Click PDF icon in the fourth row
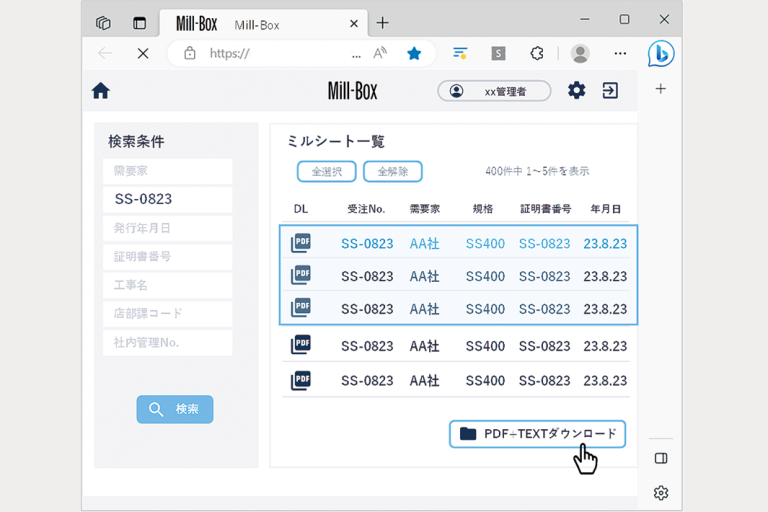The width and height of the screenshot is (768, 512). (300, 346)
